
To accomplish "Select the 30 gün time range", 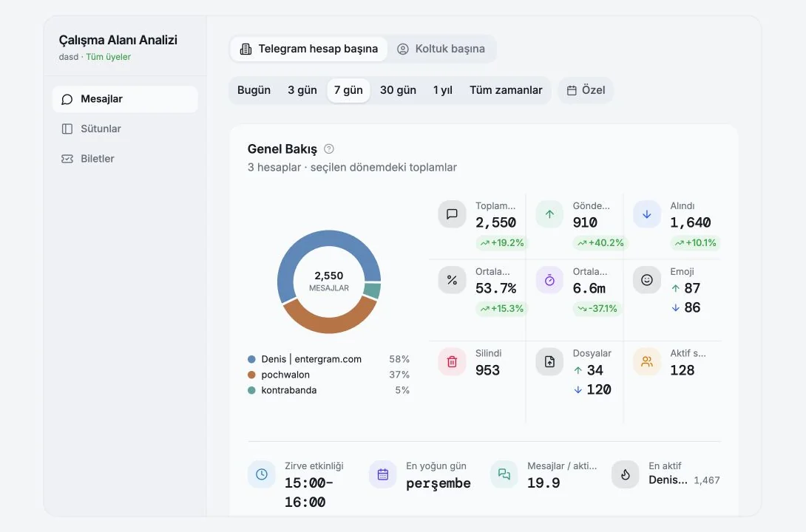I will [x=398, y=90].
